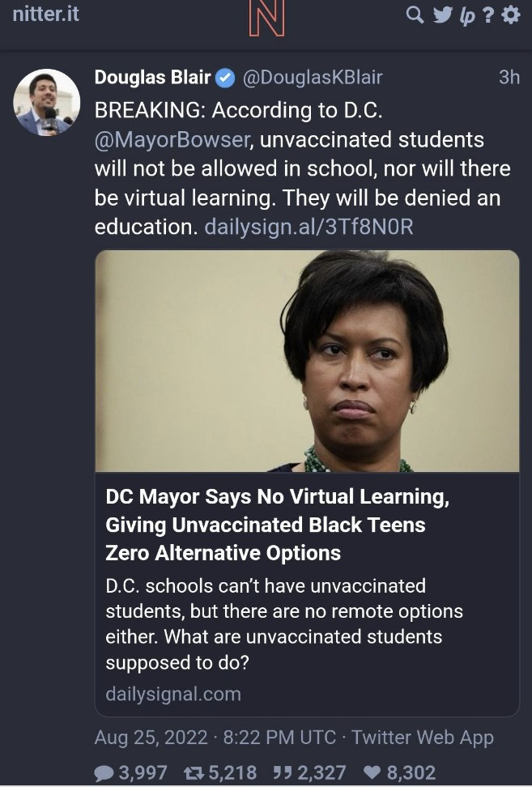Click the heart likes count 8,302
Viewport: 532px width, 787px height.
[x=398, y=772]
